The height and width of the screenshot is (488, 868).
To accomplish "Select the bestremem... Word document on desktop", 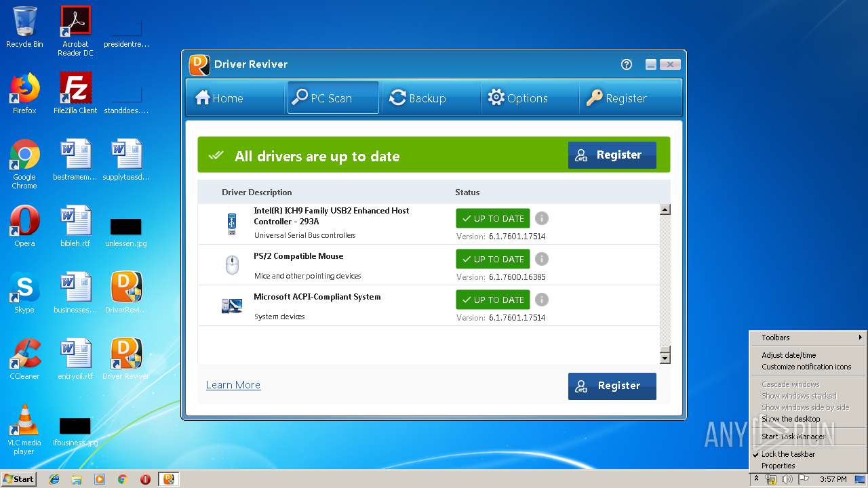I will pos(75,160).
